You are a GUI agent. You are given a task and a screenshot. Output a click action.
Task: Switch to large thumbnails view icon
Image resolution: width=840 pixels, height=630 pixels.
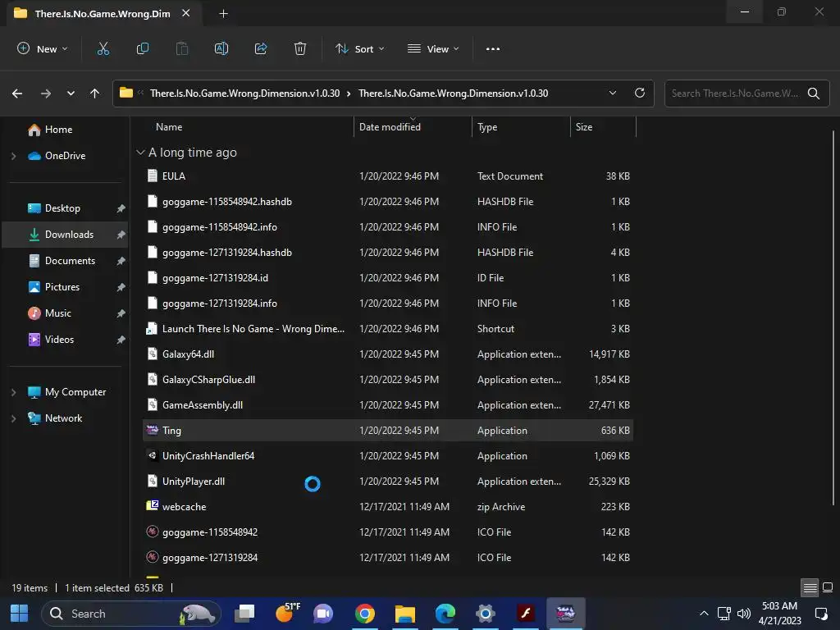tap(828, 587)
